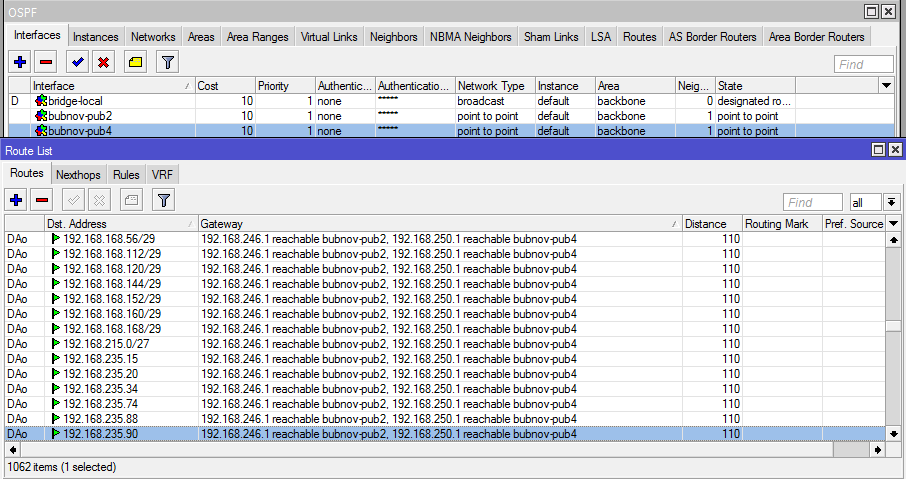Click the remove (minus) button in OSPF toolbar
The height and width of the screenshot is (479, 906).
point(46,63)
